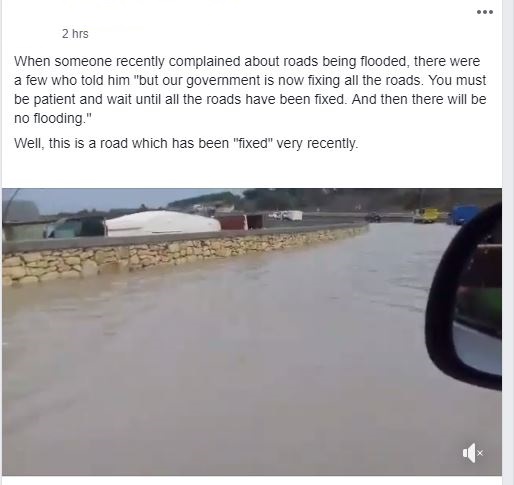Click the yellow vehicle in the video
Viewport: 514px width, 485px height.
click(428, 215)
